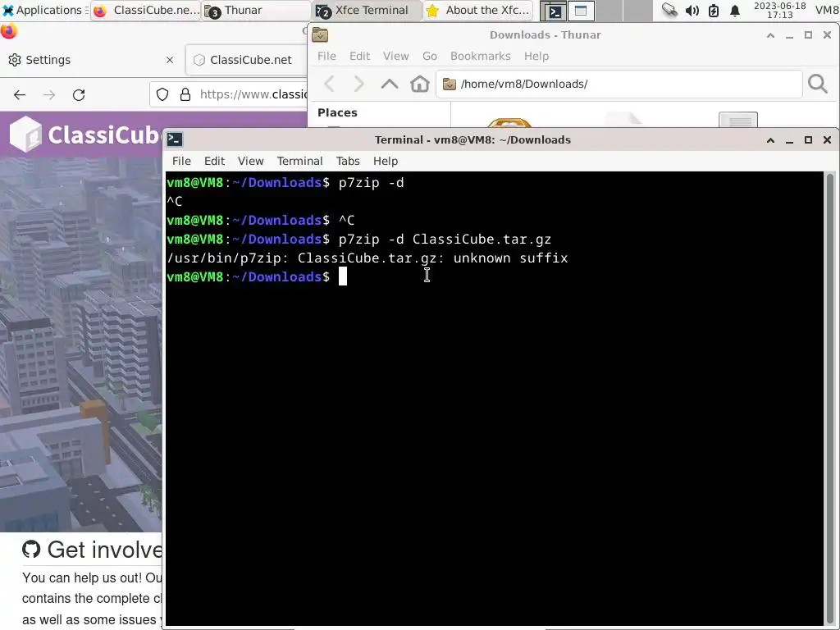The image size is (840, 630).
Task: Click the ClassiCube cube logo
Action: click(x=25, y=135)
